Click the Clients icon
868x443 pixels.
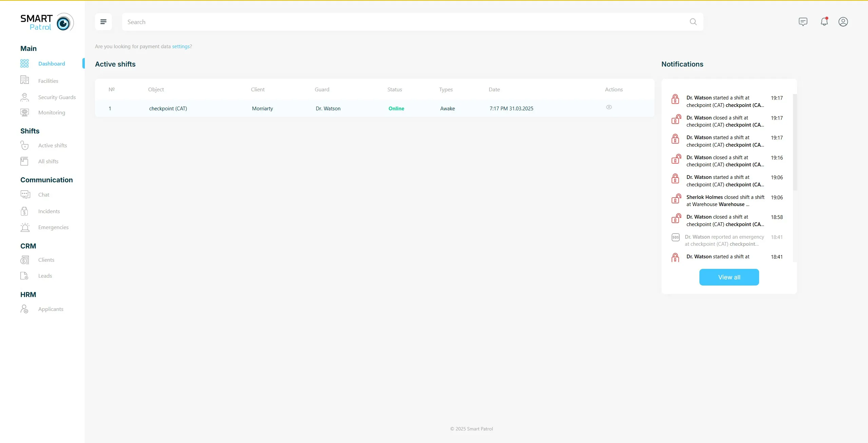[24, 260]
